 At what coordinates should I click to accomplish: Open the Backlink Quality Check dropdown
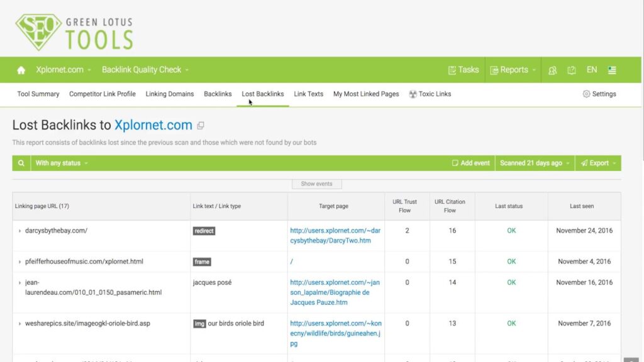click(x=145, y=70)
